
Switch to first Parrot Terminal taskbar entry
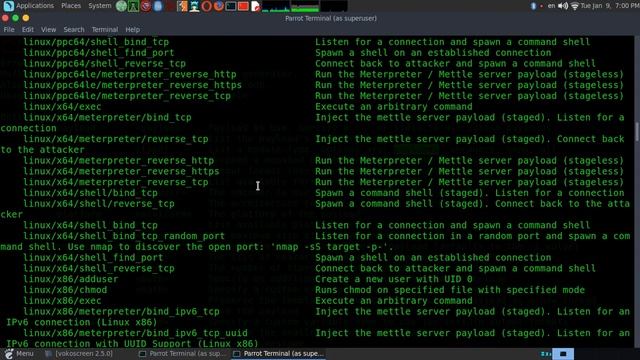coord(182,353)
